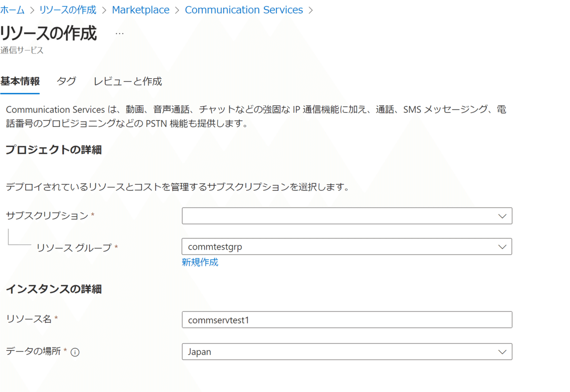This screenshot has height=392, width=570.
Task: Show info tooltip icon for データの場所
Action: [x=75, y=352]
